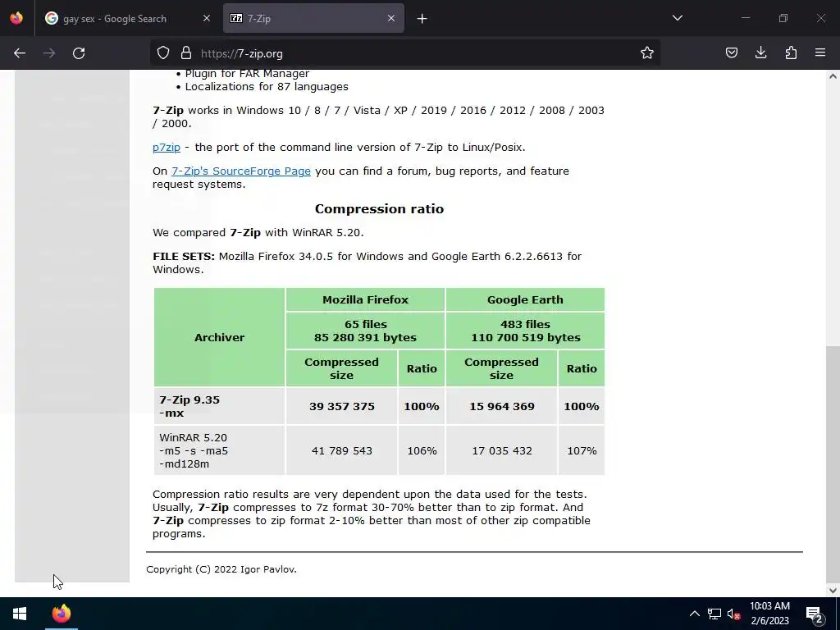Show hidden system tray icons

pyautogui.click(x=694, y=614)
